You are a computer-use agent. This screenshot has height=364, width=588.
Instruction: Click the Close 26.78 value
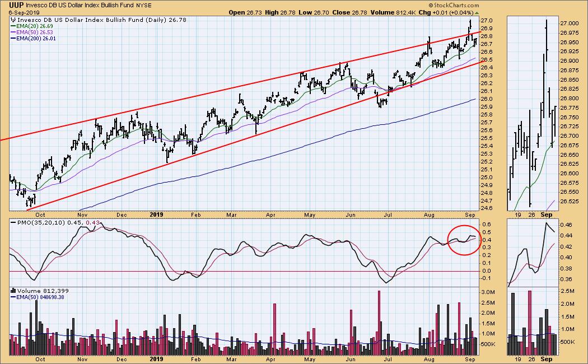(x=350, y=12)
